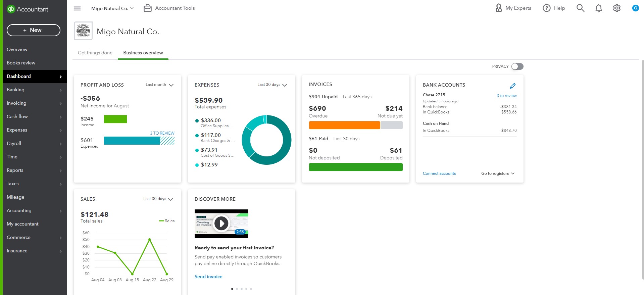
Task: Click the search magnifier icon
Action: 580,8
